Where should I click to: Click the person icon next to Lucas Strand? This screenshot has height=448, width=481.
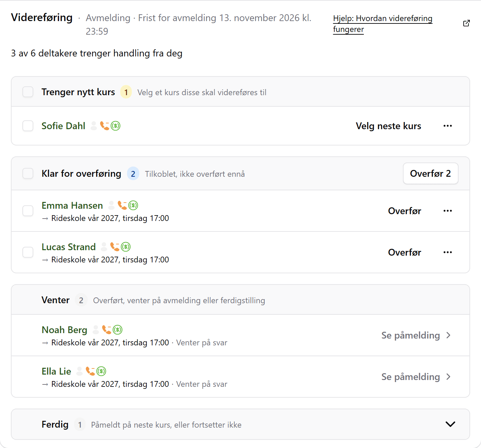point(104,247)
